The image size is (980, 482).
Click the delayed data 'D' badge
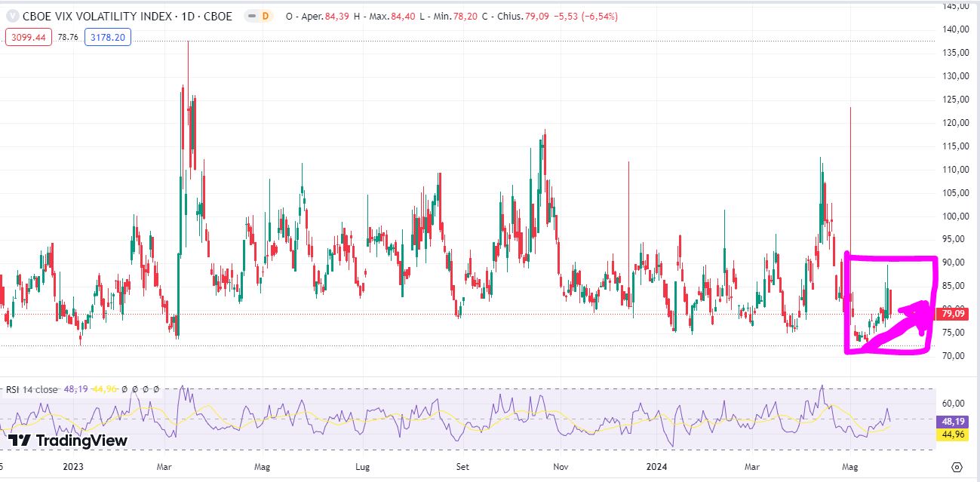pyautogui.click(x=265, y=16)
